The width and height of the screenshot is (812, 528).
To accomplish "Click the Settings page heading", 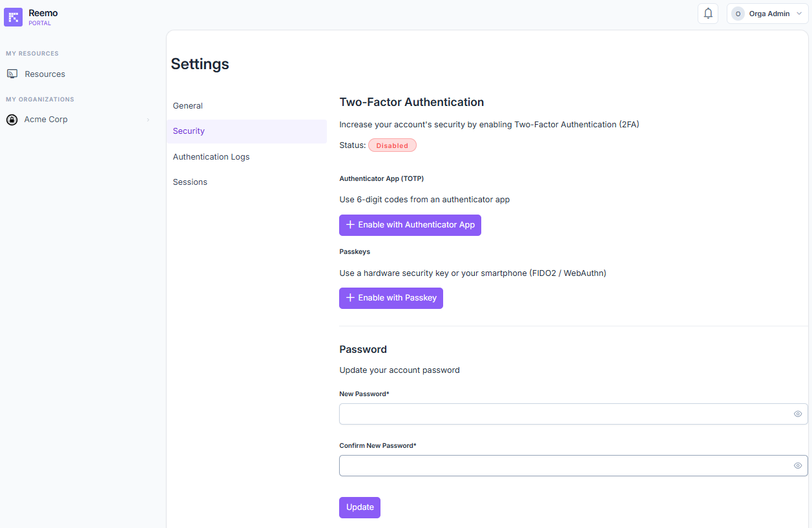I will click(200, 64).
